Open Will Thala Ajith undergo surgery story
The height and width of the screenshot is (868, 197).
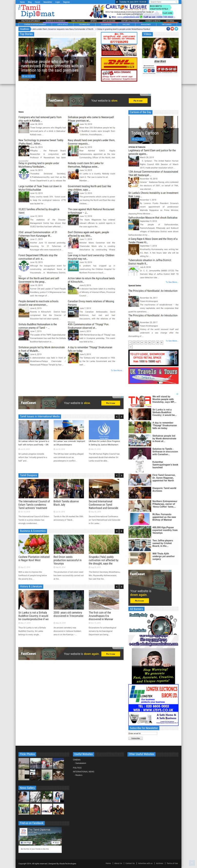(x=164, y=556)
